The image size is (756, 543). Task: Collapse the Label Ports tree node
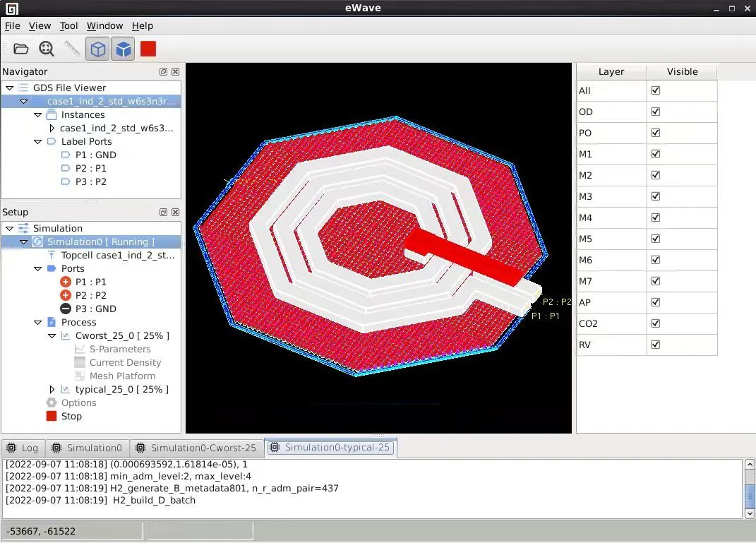37,141
